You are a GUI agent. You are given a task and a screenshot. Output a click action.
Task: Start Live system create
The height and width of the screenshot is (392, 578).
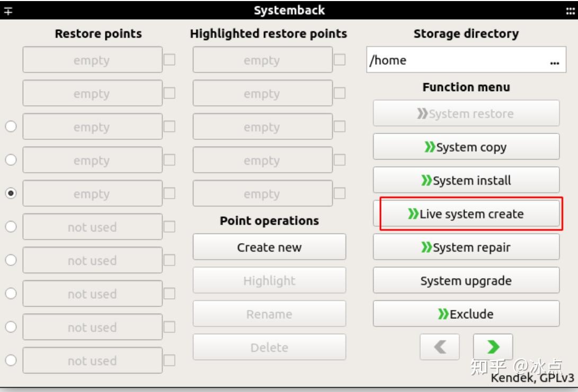point(466,214)
